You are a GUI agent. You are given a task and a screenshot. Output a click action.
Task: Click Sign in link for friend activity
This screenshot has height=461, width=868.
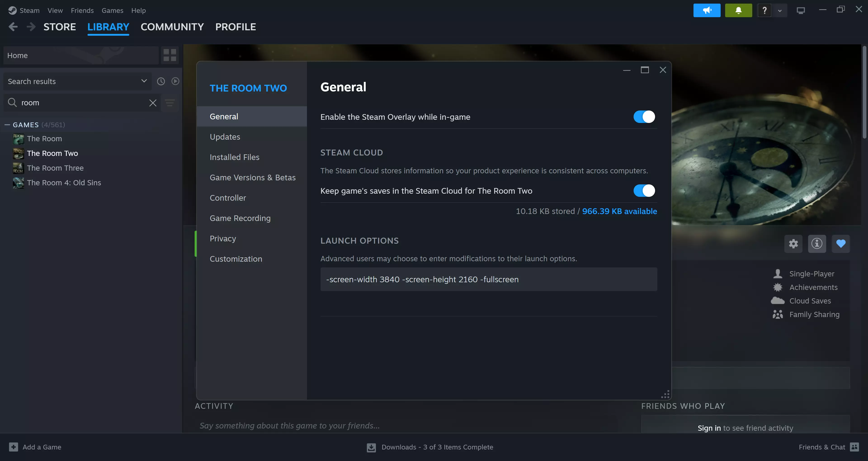pos(709,428)
